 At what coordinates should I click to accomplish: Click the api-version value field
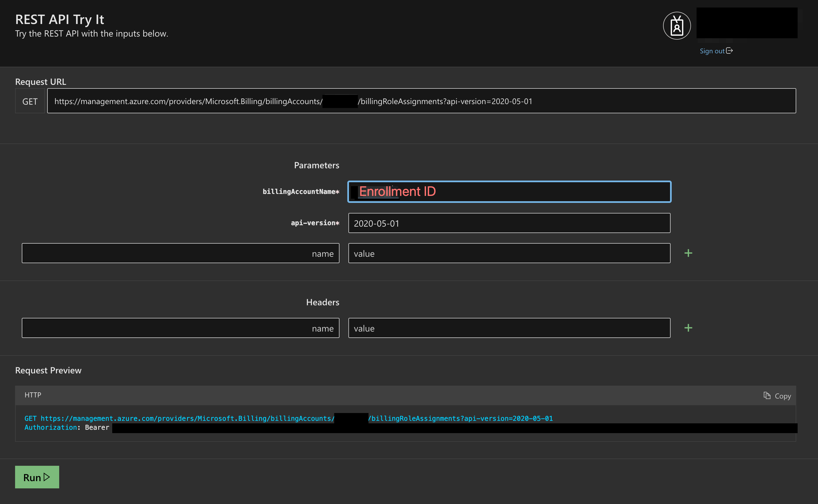pos(509,223)
